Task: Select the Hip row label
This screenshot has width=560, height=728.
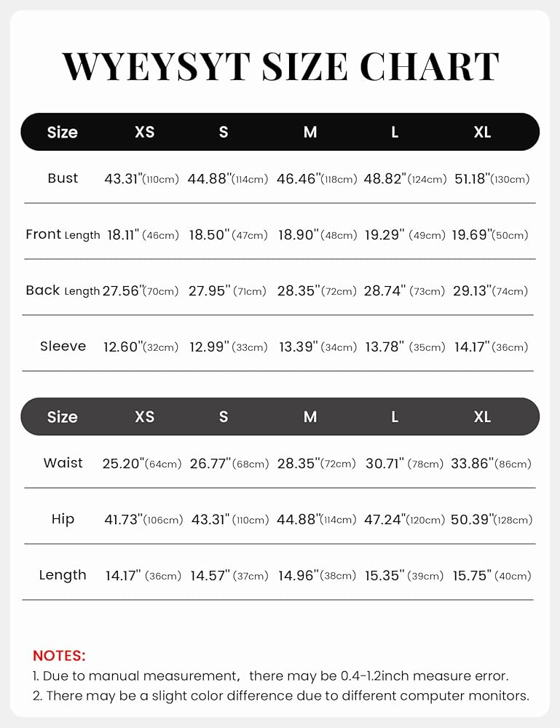Action: click(63, 519)
